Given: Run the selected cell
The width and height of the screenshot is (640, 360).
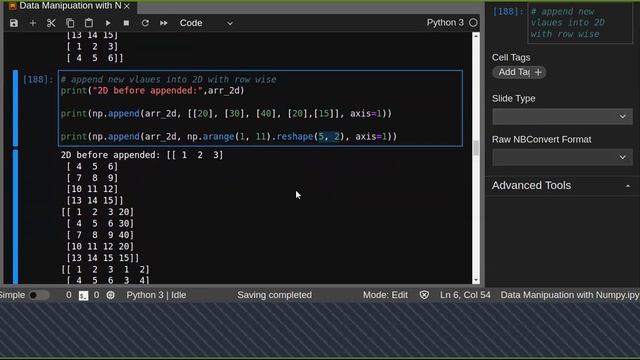Looking at the screenshot, I should point(108,23).
